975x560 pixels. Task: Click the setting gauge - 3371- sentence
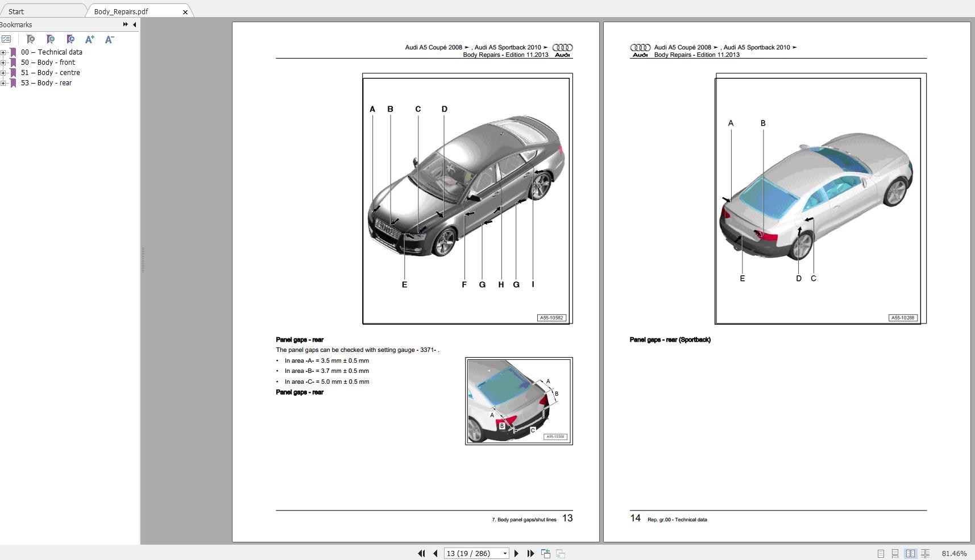(358, 350)
